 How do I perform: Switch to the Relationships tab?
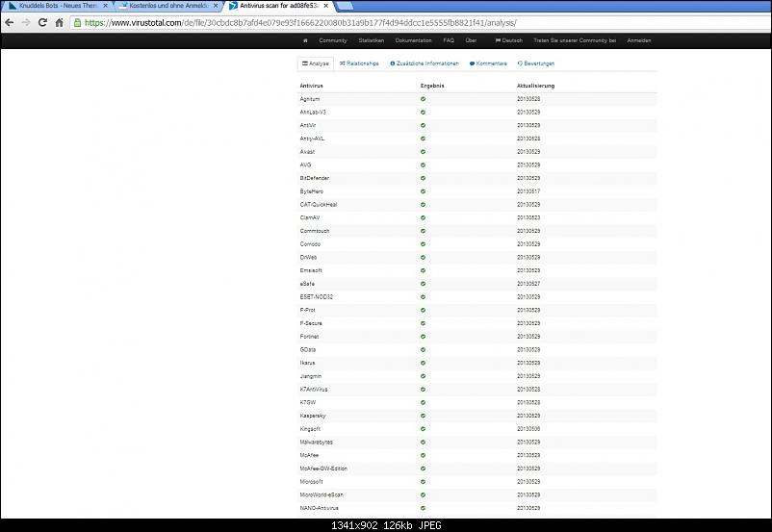click(359, 63)
